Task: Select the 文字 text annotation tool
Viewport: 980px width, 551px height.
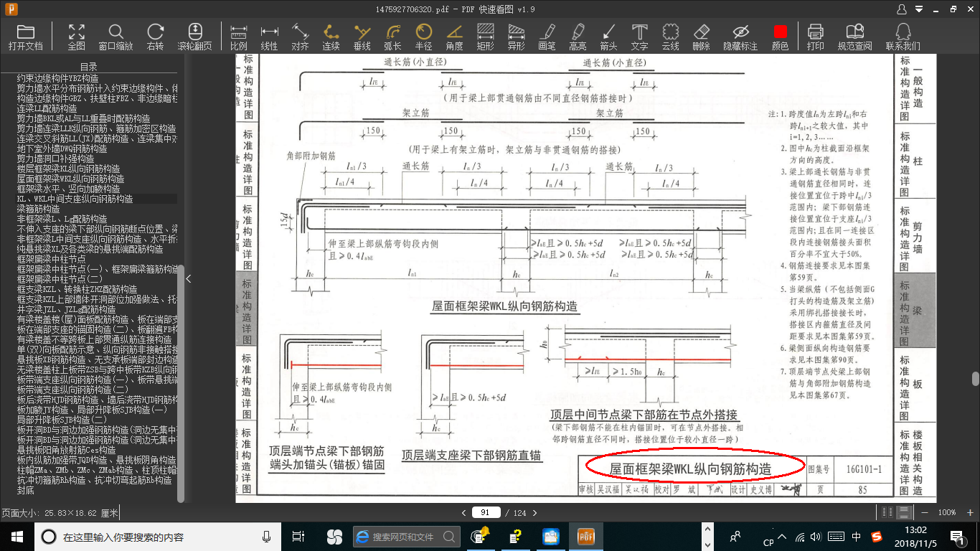Action: [640, 37]
